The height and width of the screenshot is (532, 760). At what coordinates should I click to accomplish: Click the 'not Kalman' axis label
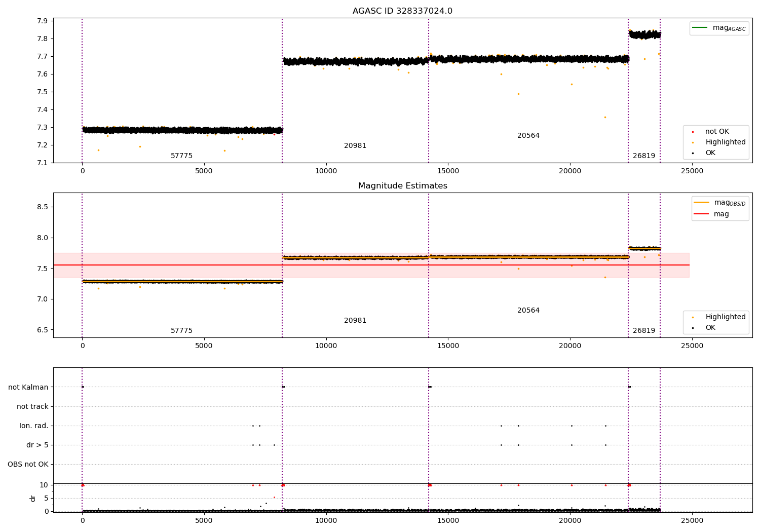[28, 387]
